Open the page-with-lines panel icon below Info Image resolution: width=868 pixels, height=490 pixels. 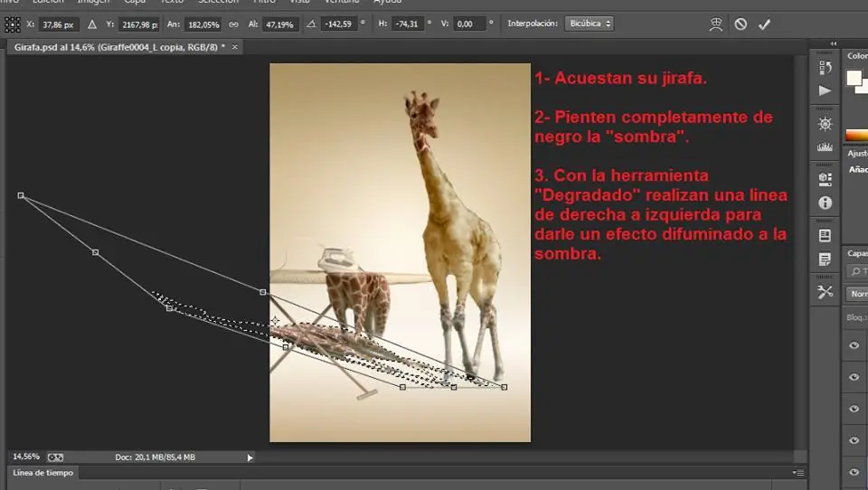coord(825,235)
